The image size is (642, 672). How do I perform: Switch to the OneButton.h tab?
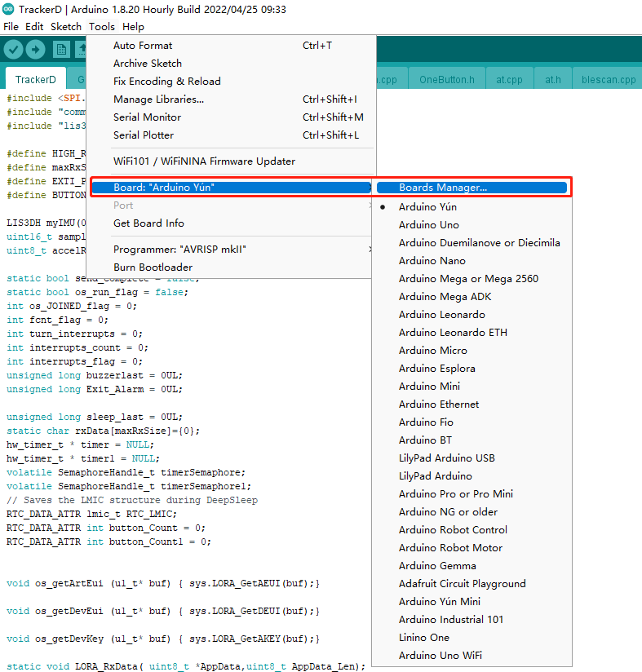pyautogui.click(x=447, y=80)
